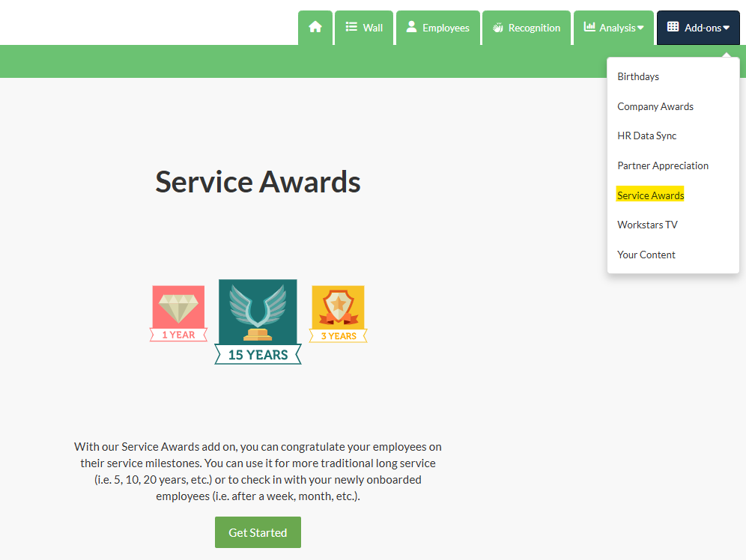Expand the Analysis dropdown arrow
This screenshot has height=560, width=746.
point(640,28)
